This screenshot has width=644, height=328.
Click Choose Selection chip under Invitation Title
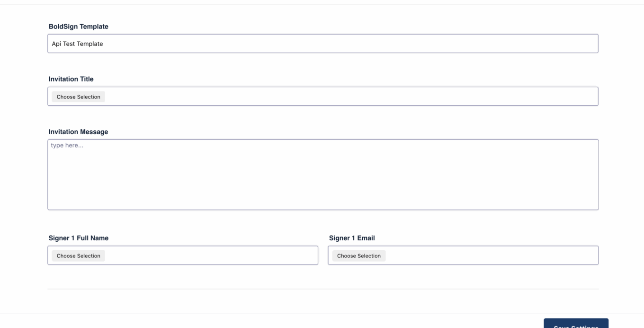point(79,97)
